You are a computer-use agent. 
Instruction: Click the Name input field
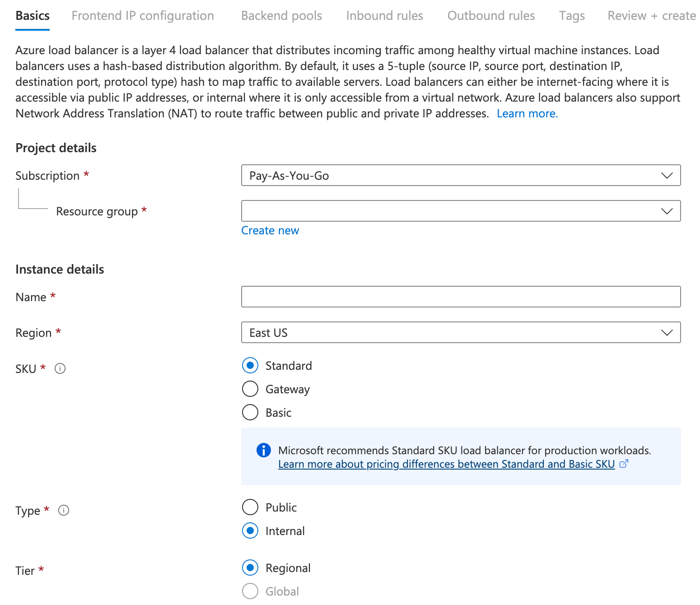[460, 297]
